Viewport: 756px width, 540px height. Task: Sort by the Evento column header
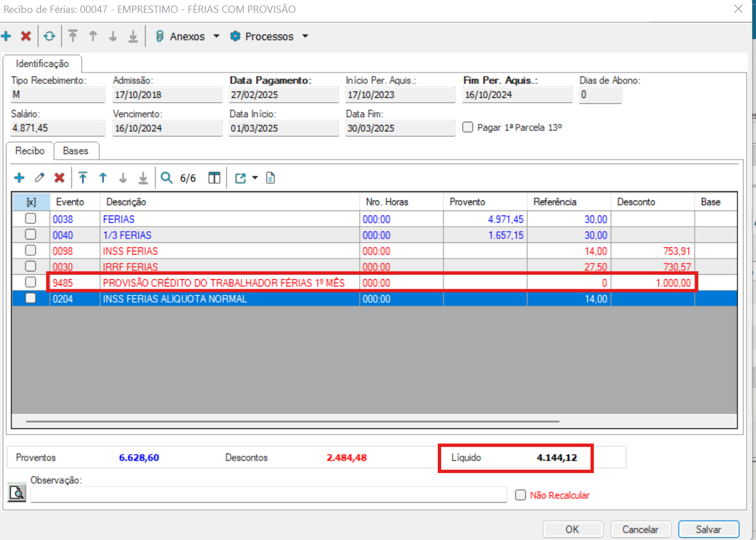tap(75, 202)
